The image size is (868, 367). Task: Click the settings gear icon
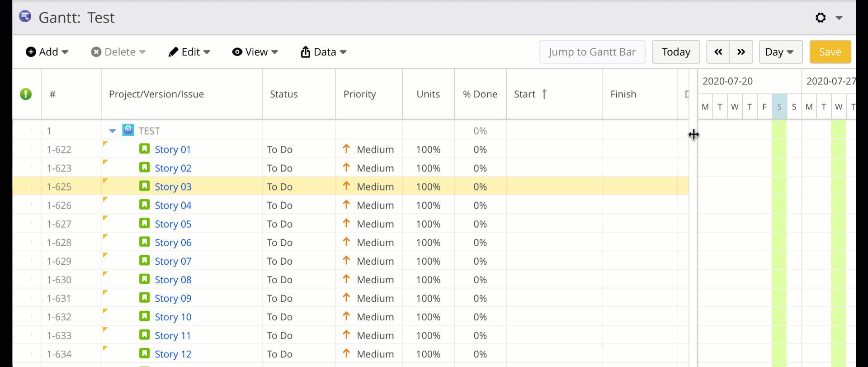(x=820, y=18)
